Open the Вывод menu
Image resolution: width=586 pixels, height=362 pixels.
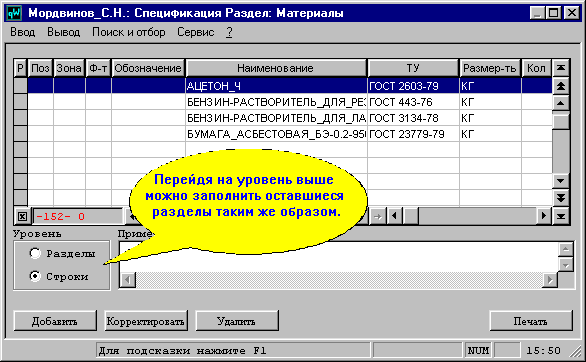64,32
